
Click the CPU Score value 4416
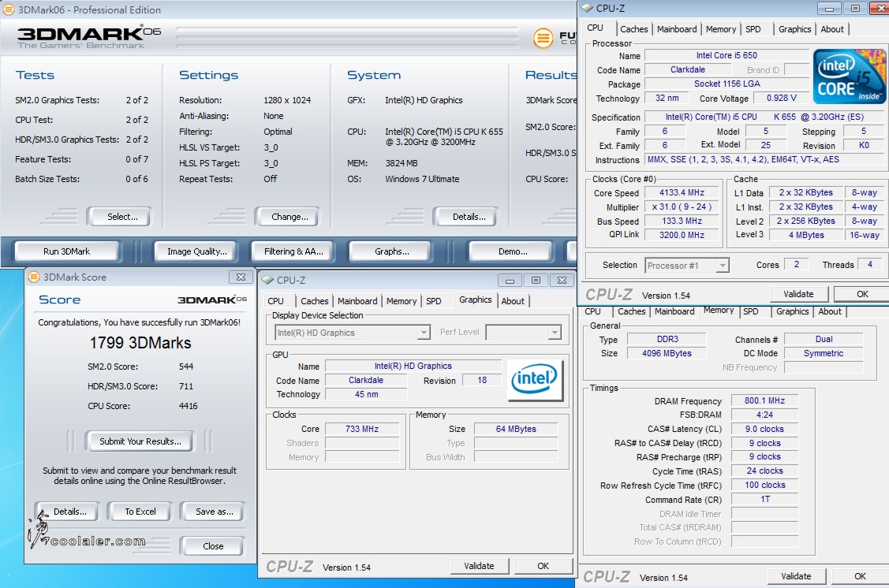click(x=189, y=406)
